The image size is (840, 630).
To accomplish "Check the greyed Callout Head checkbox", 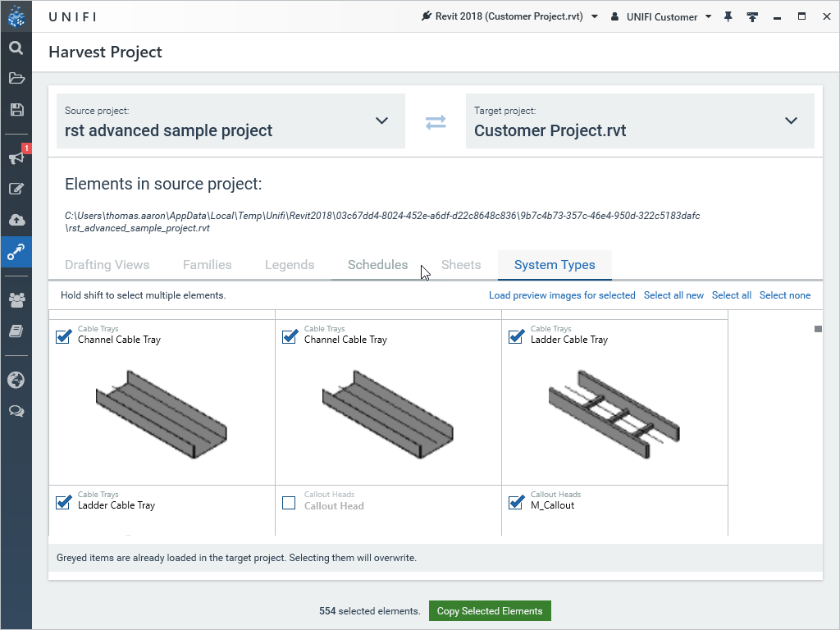I will tap(289, 503).
